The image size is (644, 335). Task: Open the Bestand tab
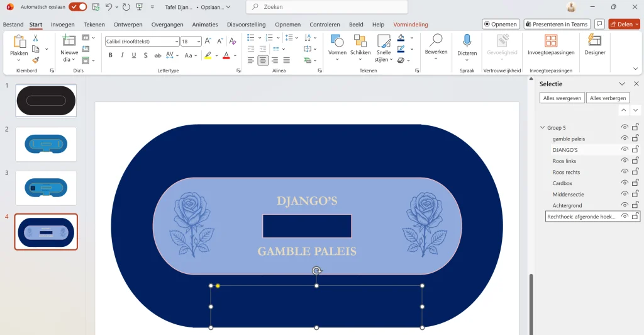pos(13,25)
